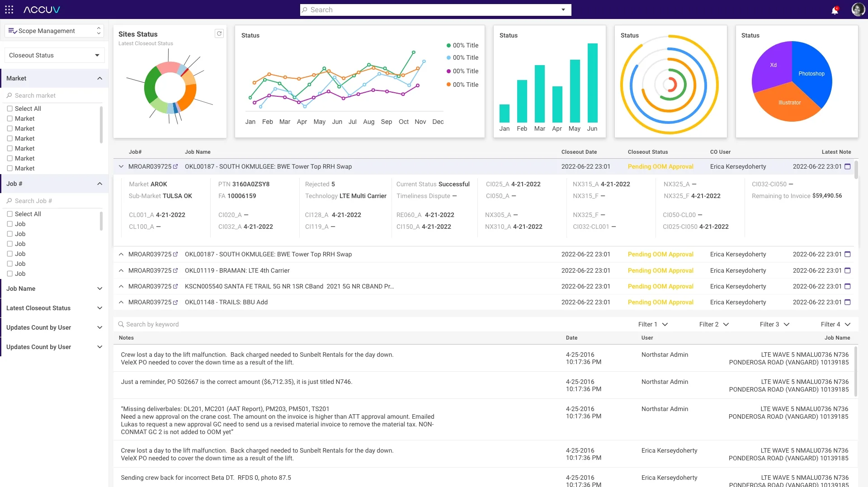Sort by the CO User column header
Image resolution: width=868 pixels, height=487 pixels.
pyautogui.click(x=720, y=152)
